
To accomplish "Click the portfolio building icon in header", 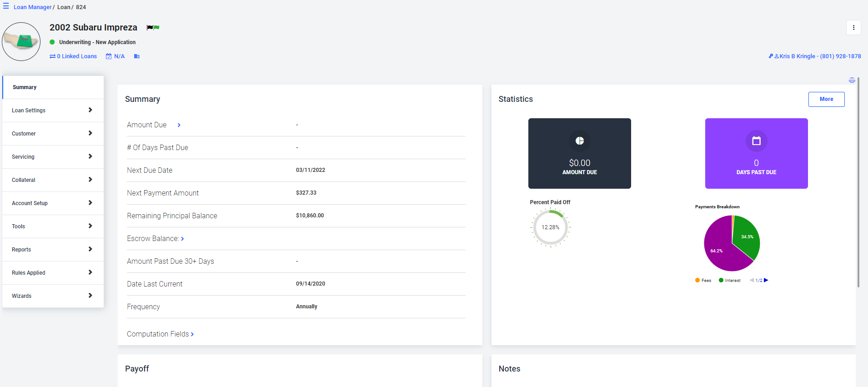I will (x=136, y=56).
